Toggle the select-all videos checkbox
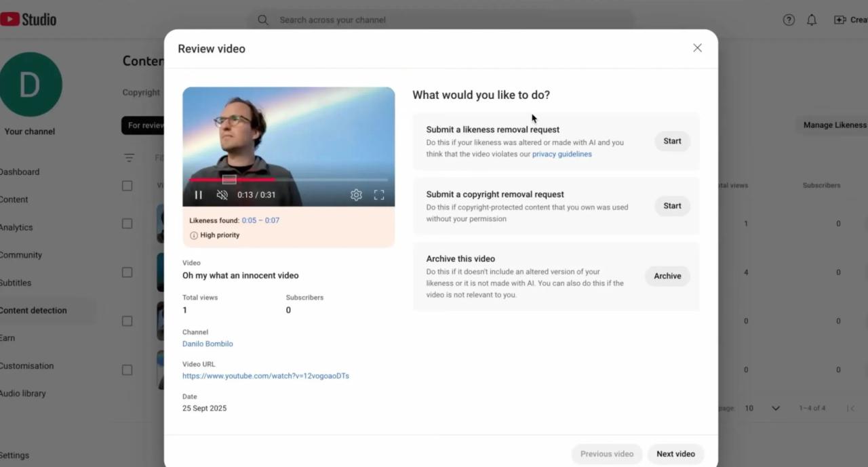Screen dimensions: 868x467 coord(127,186)
